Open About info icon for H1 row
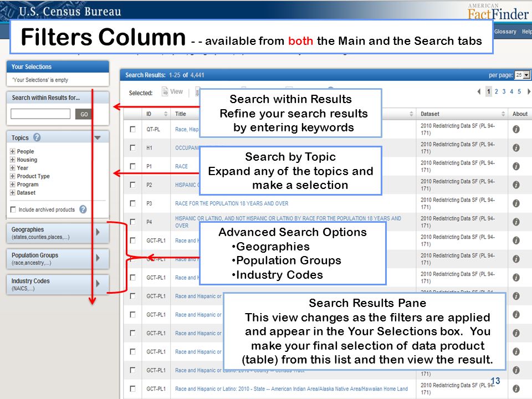532x399 pixels. (x=516, y=148)
